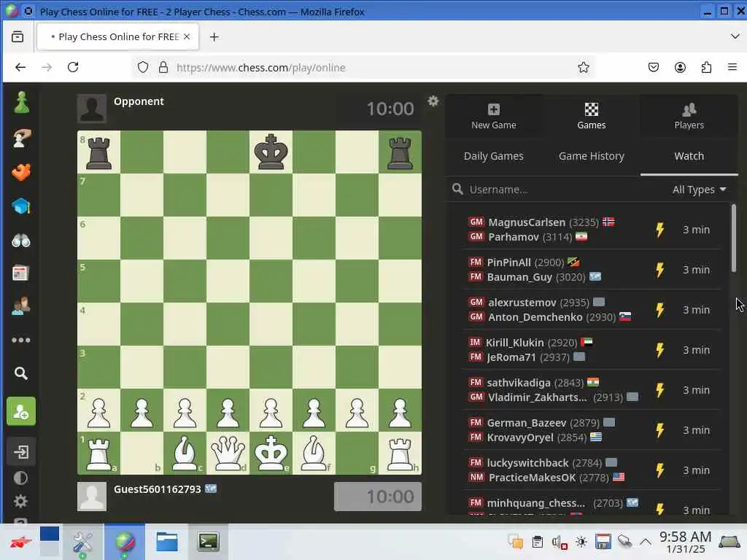Screen dimensions: 747x560
Task: Watch PinPinAll vs Bauman_Guy game
Action: [x=591, y=270]
